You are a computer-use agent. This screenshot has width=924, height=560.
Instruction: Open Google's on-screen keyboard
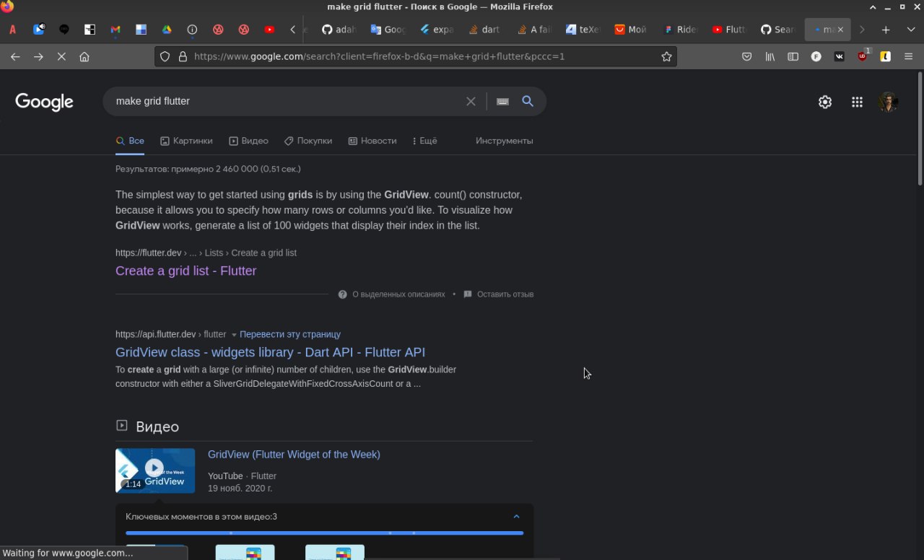point(503,101)
